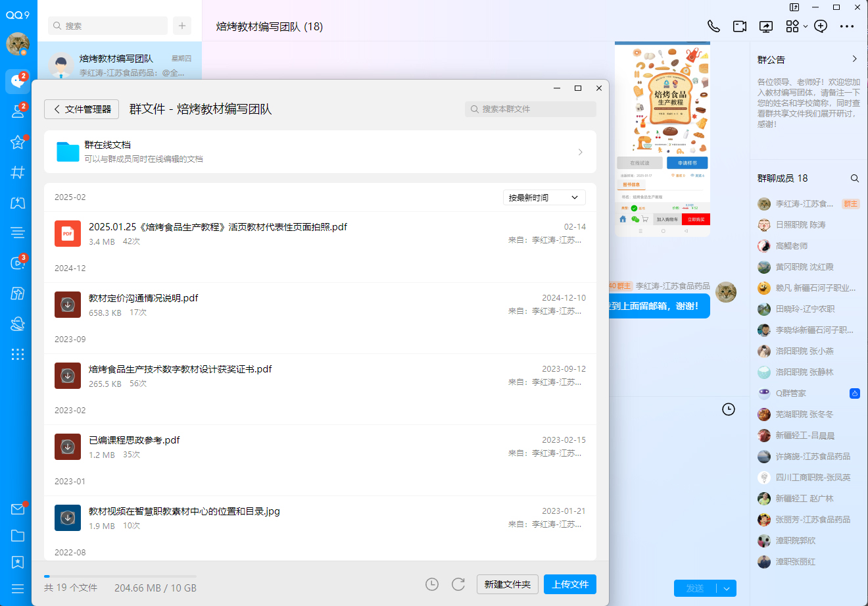Click the 新建文件夹 button
868x606 pixels.
pos(508,584)
